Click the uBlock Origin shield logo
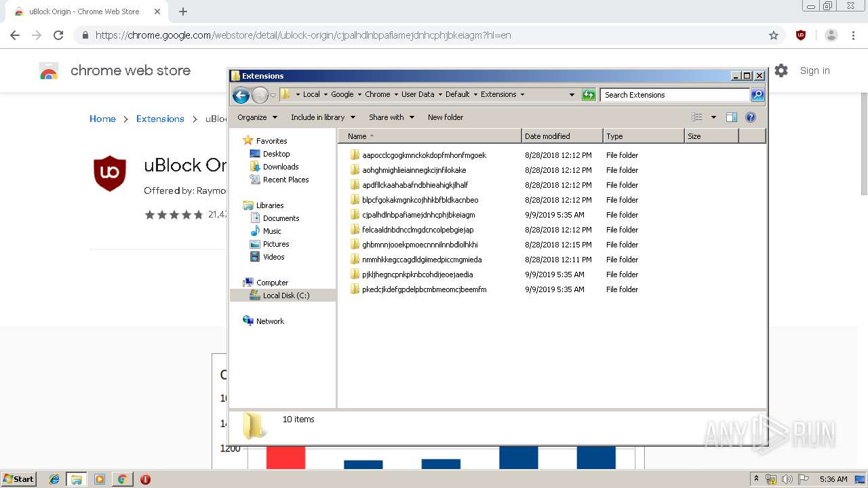Image resolution: width=868 pixels, height=488 pixels. (x=110, y=173)
